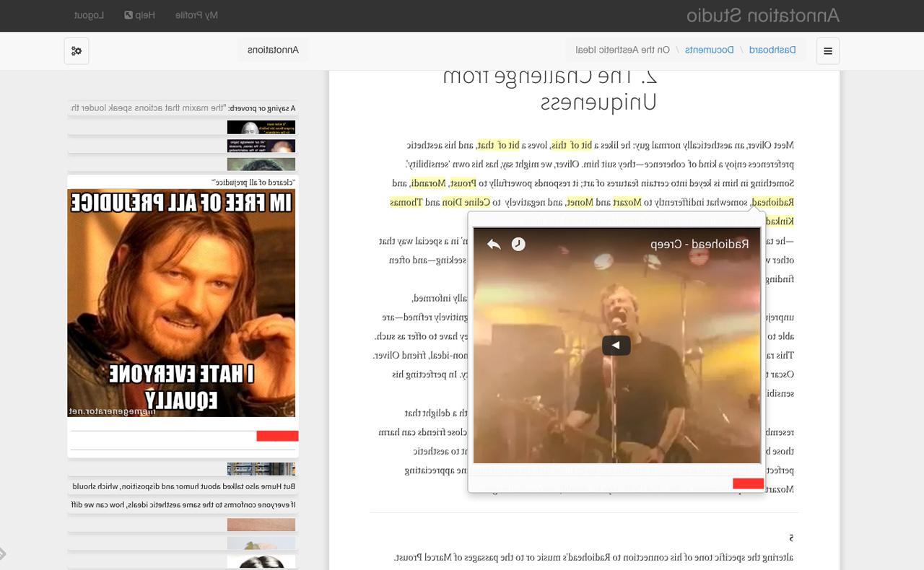
Task: Open the hamburger menu beside Dashboard
Action: tap(828, 51)
